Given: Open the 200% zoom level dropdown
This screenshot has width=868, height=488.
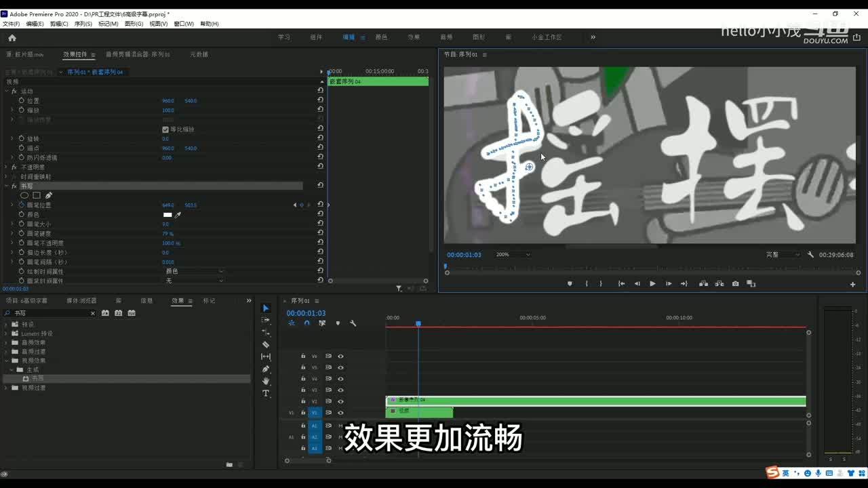Looking at the screenshot, I should click(x=513, y=255).
